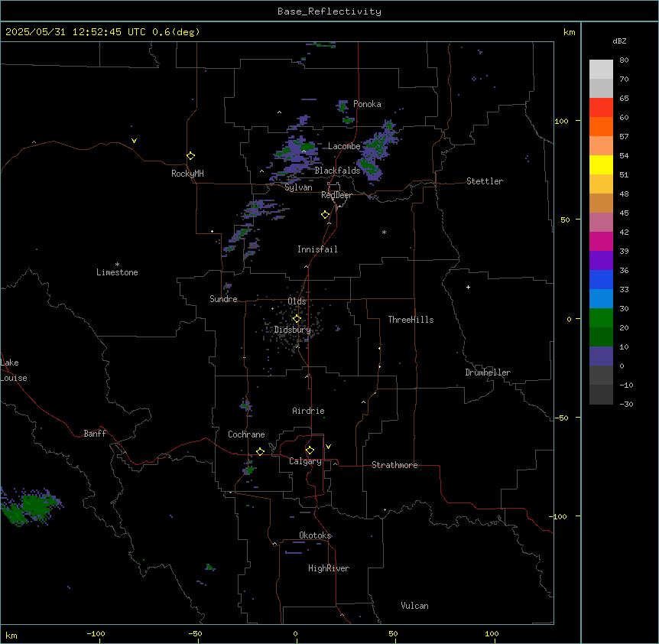Click the yellow V marker east of Calgary
Image resolution: width=659 pixels, height=644 pixels.
[x=328, y=447]
